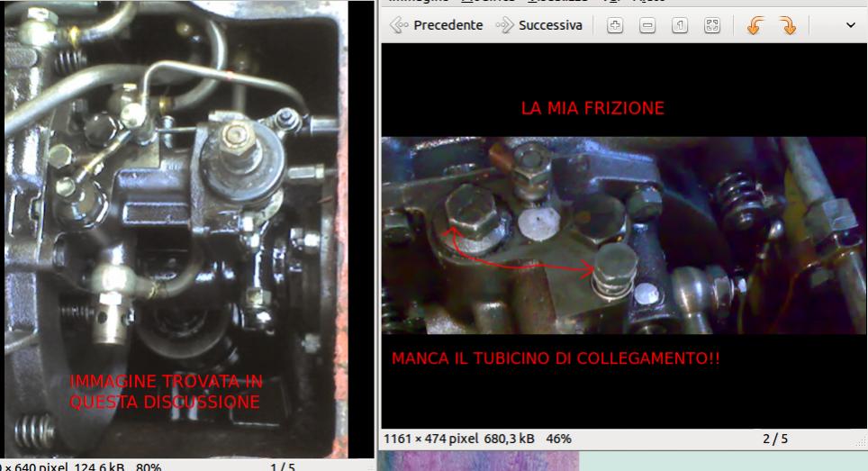Show image at normal 1:1 size

pyautogui.click(x=680, y=26)
